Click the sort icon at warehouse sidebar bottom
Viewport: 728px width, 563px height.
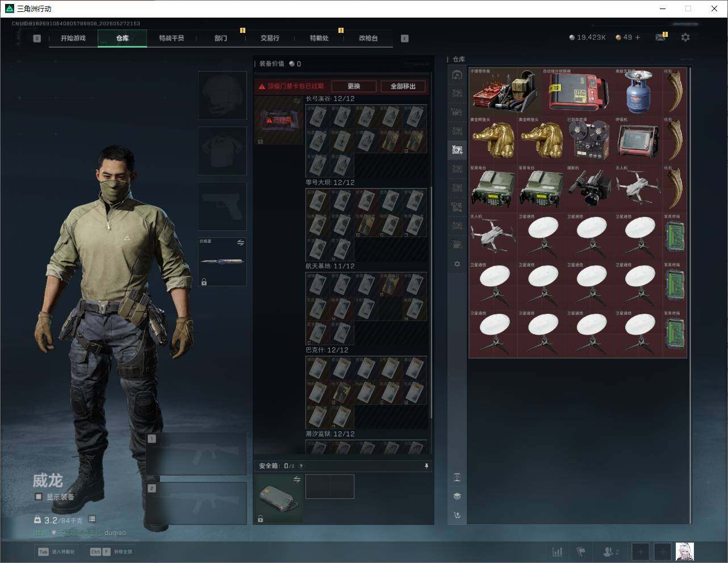coord(457,515)
